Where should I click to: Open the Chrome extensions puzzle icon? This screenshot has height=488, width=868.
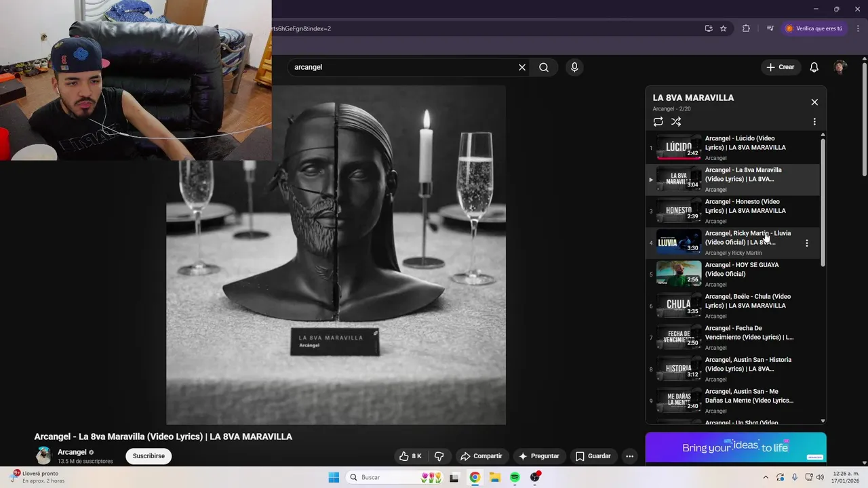(x=746, y=28)
